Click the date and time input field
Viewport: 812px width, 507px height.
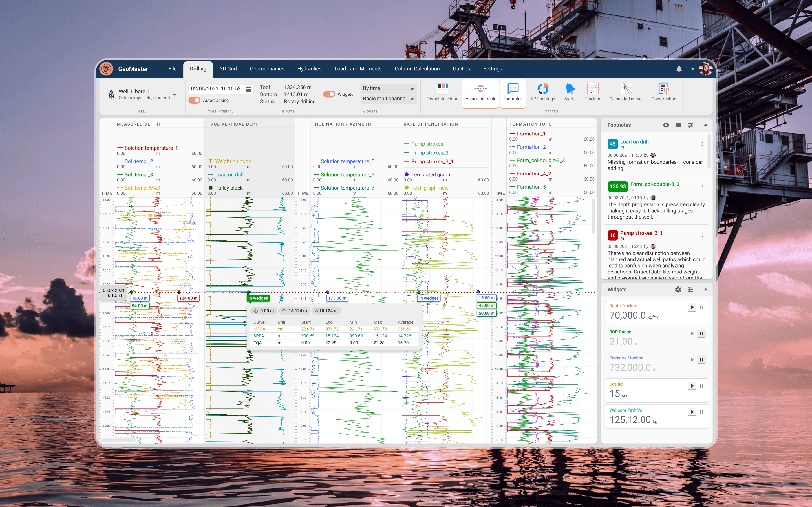tap(216, 89)
